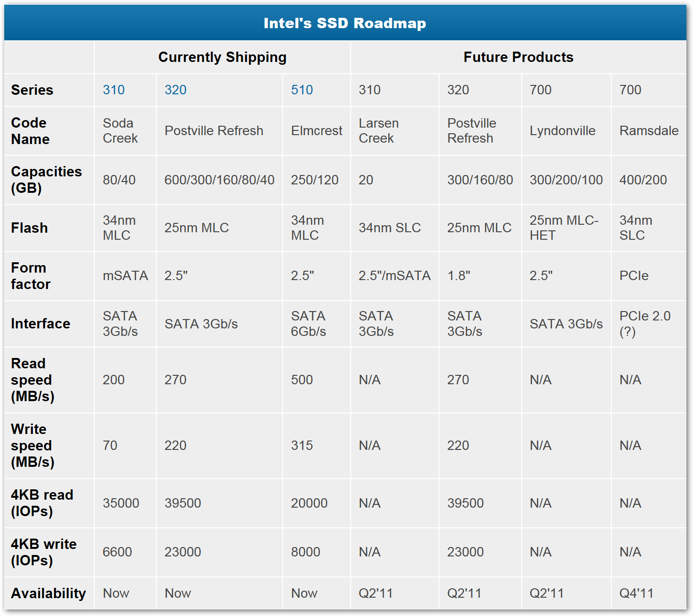Click the Availability row label
Viewport: 693px width, 616px height.
point(48,593)
